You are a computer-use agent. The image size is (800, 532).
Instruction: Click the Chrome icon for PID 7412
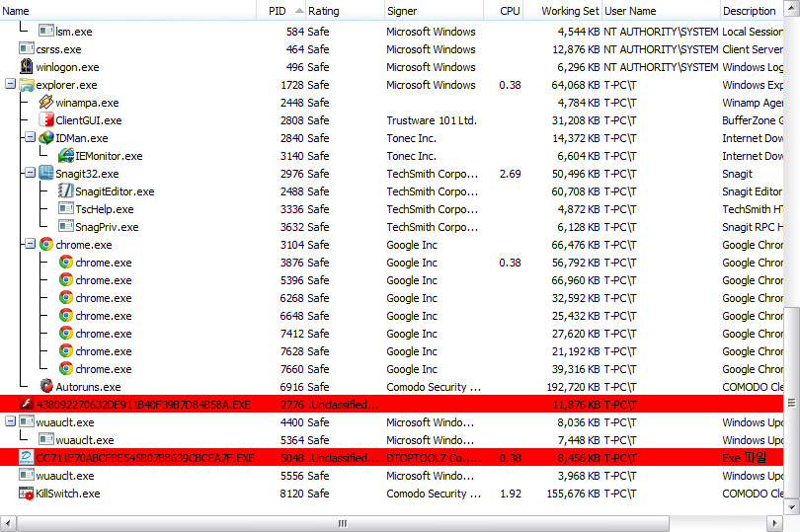[x=66, y=333]
